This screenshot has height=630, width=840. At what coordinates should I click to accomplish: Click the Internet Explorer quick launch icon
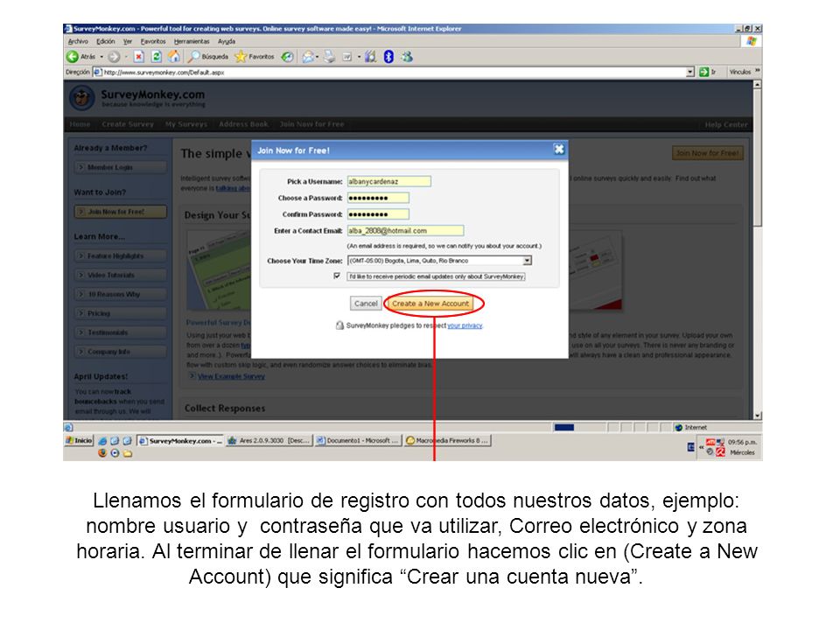tap(102, 441)
